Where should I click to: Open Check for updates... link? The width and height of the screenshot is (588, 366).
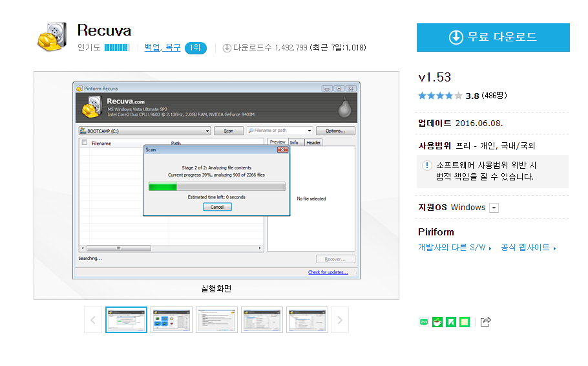click(x=328, y=272)
